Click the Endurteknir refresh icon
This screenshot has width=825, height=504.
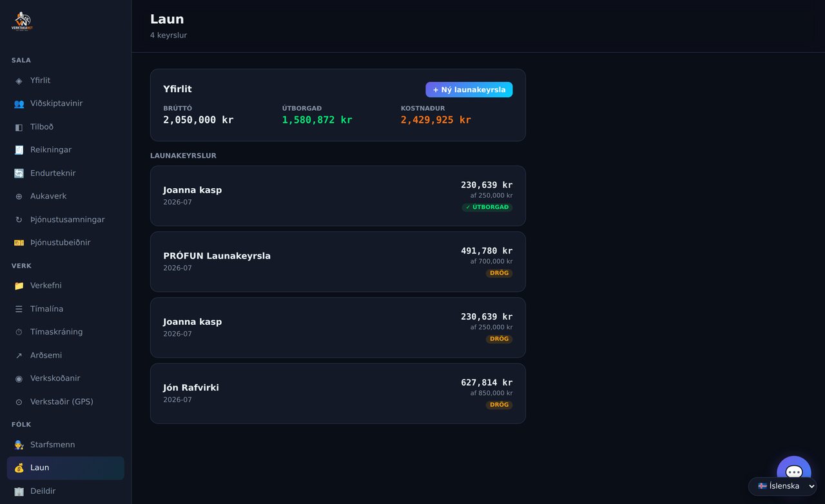(19, 173)
